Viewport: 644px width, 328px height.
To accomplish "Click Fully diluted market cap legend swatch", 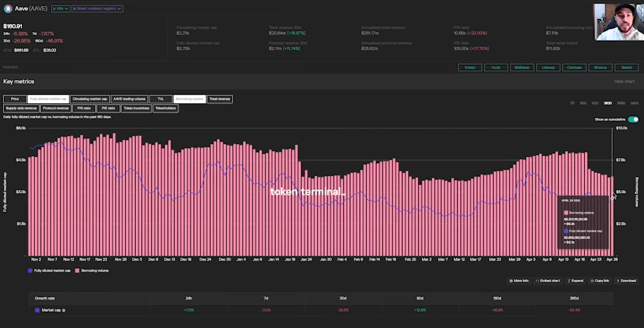I will tap(30, 271).
